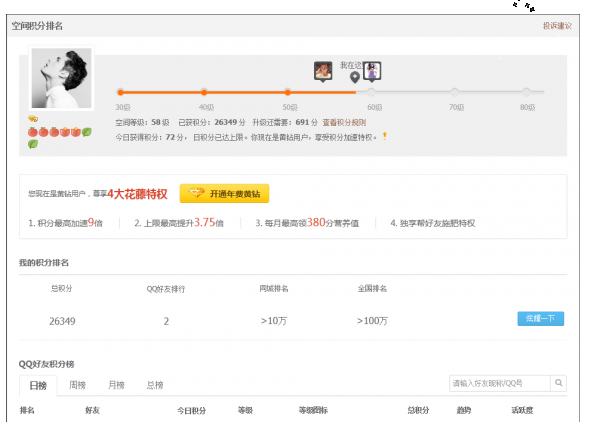Click the diamond icon in yellow button
Screen dimensions: 600x422
click(x=197, y=193)
